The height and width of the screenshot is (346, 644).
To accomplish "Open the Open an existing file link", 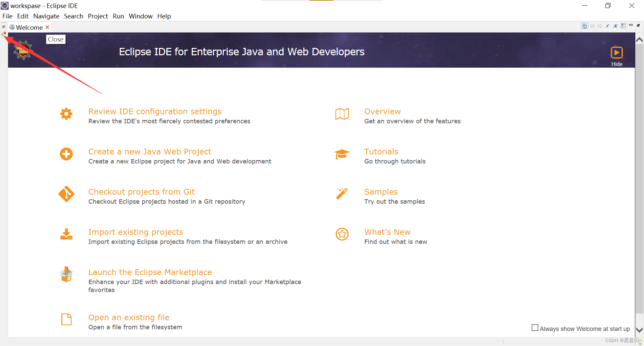I will [129, 318].
